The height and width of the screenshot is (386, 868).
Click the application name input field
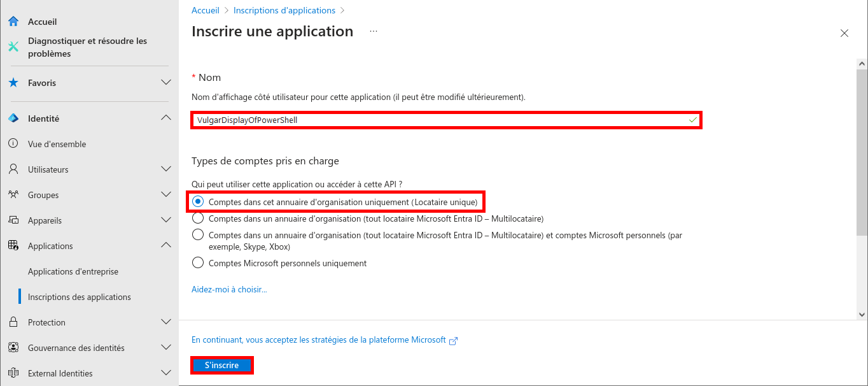pyautogui.click(x=445, y=120)
